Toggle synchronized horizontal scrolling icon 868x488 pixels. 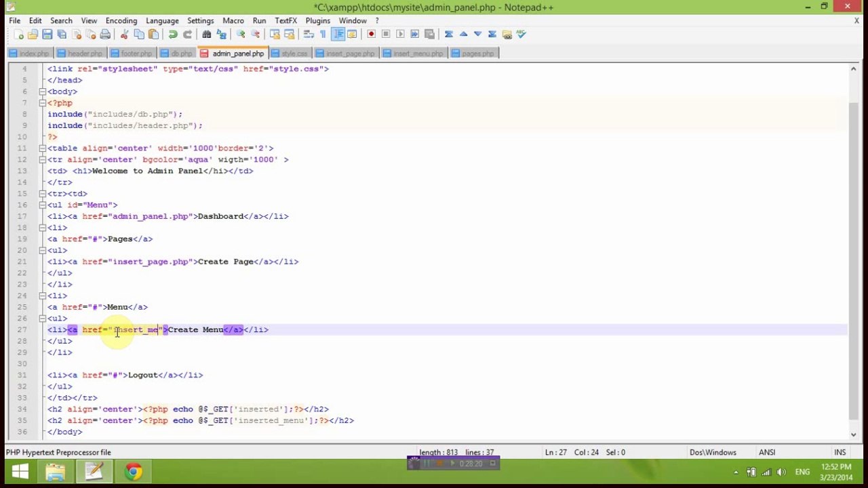(289, 34)
